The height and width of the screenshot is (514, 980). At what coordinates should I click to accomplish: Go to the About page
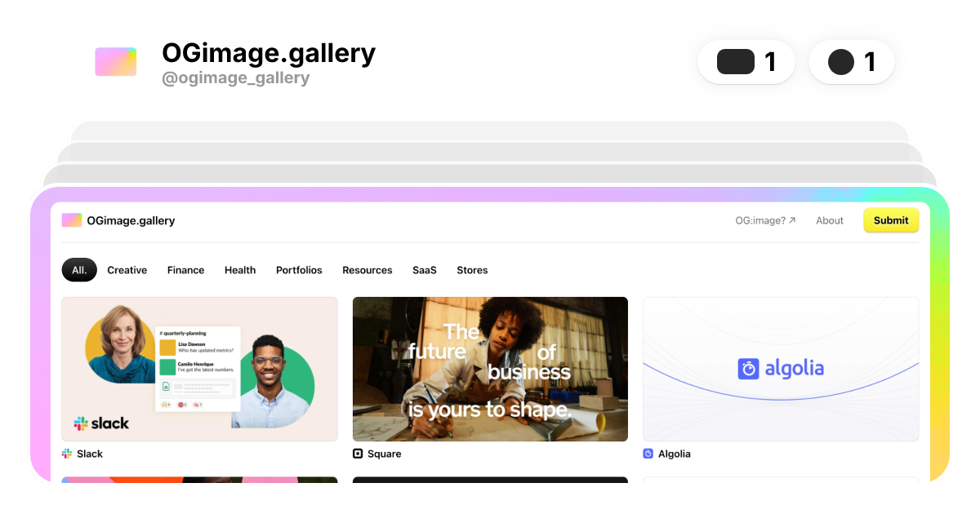(830, 220)
